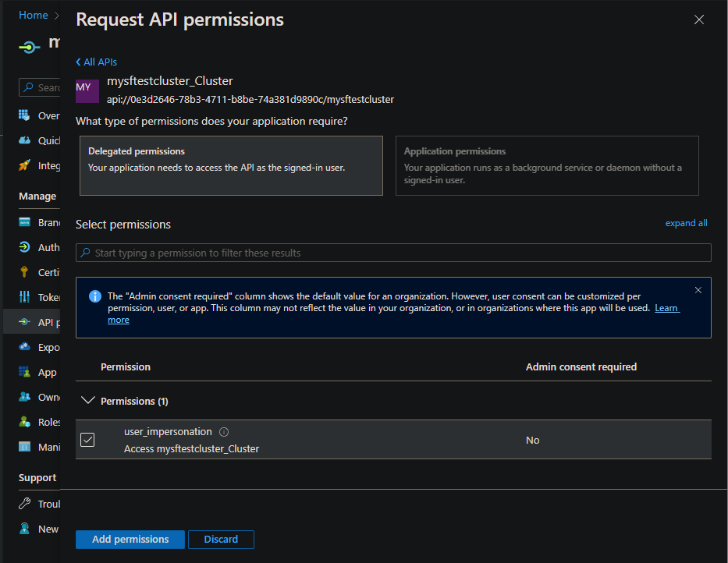Open the Troubleshooting wrench icon
Viewport: 728px width, 563px height.
pos(24,504)
